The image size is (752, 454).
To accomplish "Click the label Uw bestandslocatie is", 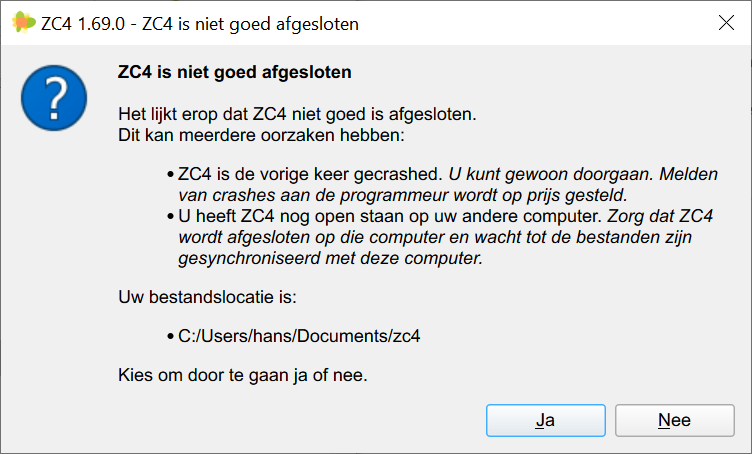I will [x=207, y=297].
